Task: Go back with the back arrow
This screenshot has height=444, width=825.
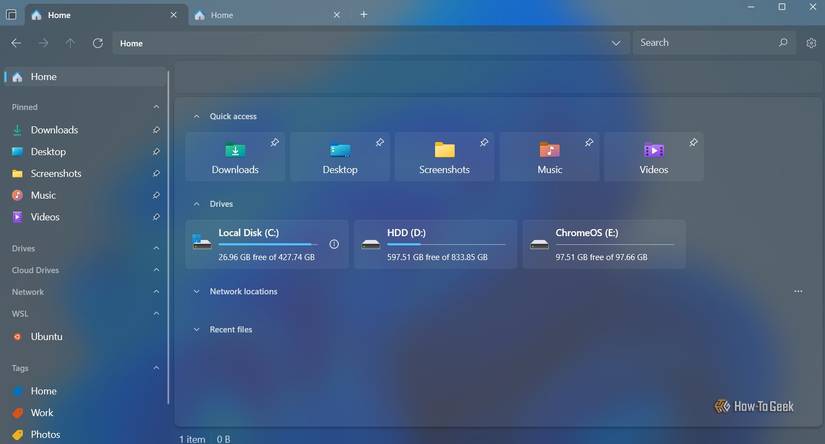Action: [x=16, y=43]
